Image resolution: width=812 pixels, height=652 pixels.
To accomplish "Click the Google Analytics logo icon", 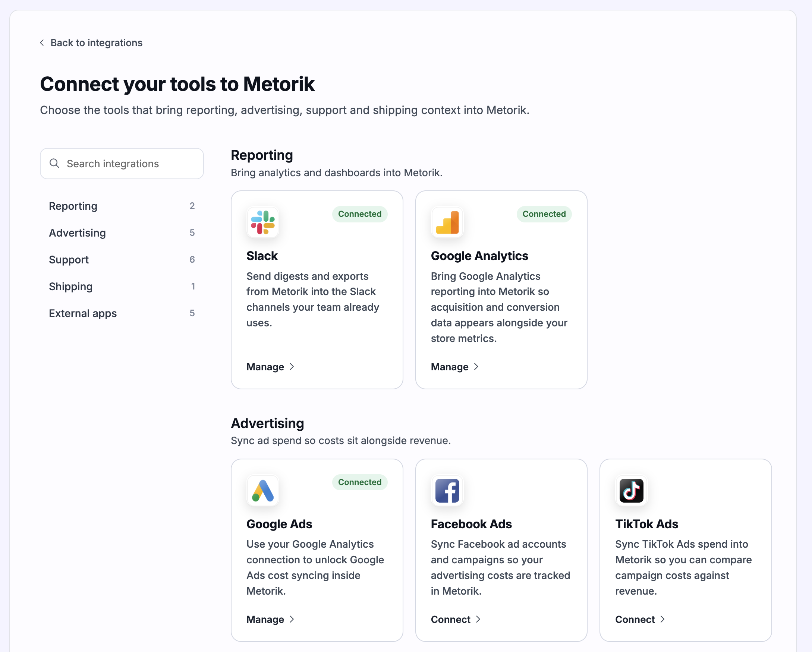I will pyautogui.click(x=447, y=222).
